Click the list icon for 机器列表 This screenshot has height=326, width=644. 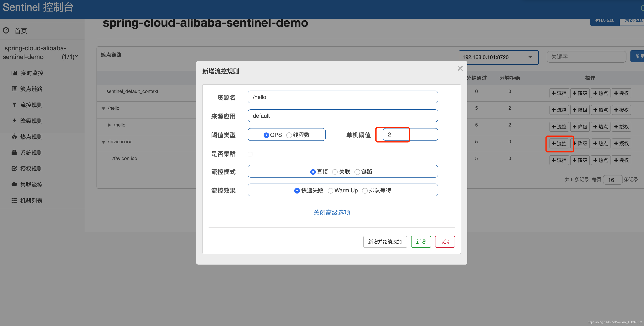tap(14, 200)
